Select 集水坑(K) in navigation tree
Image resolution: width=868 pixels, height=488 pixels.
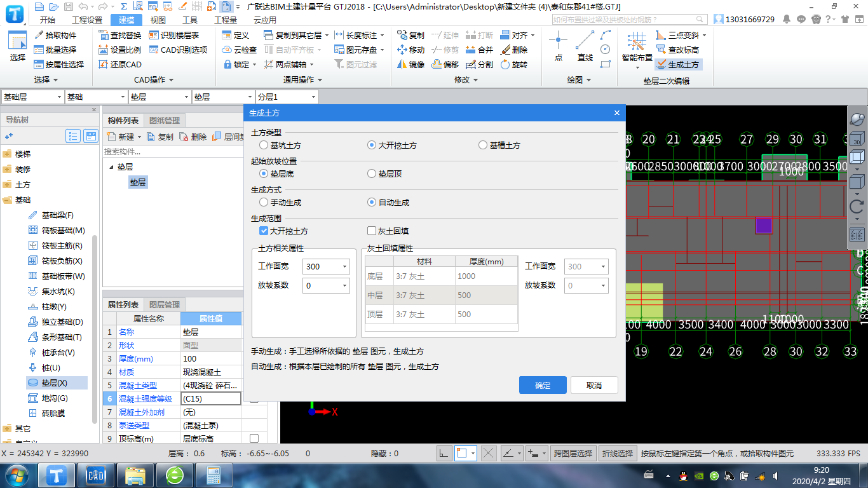[58, 292]
